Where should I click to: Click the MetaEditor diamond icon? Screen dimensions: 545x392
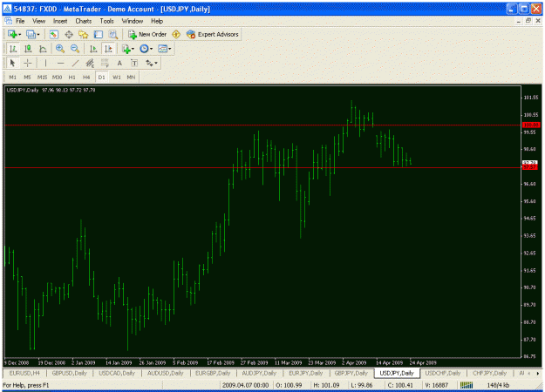(x=176, y=34)
